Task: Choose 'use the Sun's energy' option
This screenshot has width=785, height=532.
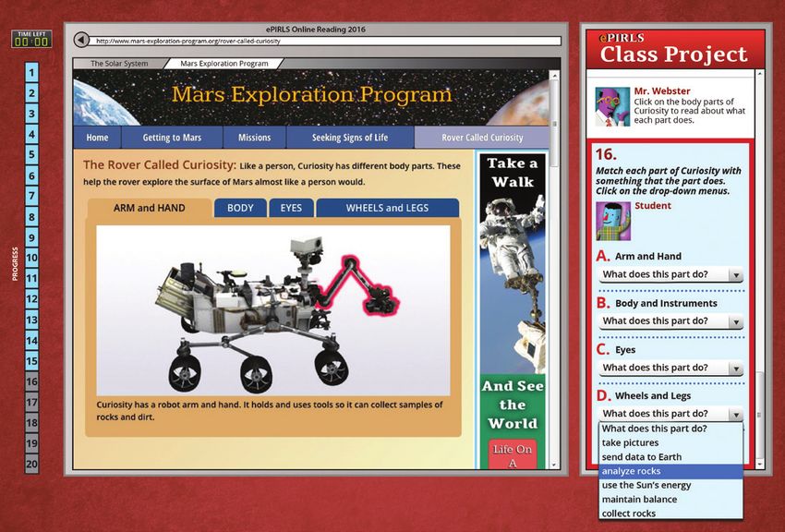Action: click(x=670, y=485)
